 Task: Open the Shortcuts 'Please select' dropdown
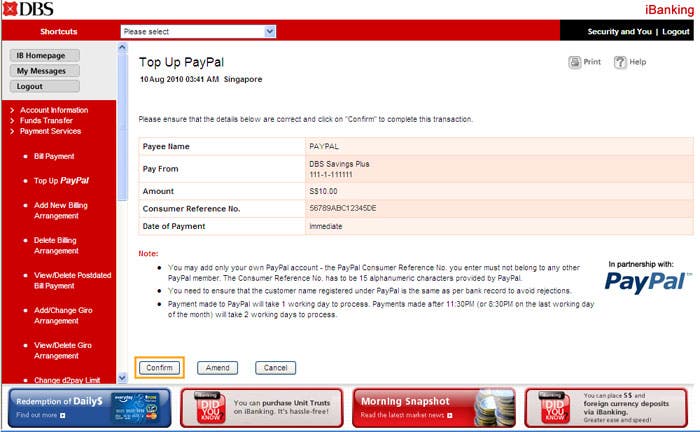(x=198, y=32)
